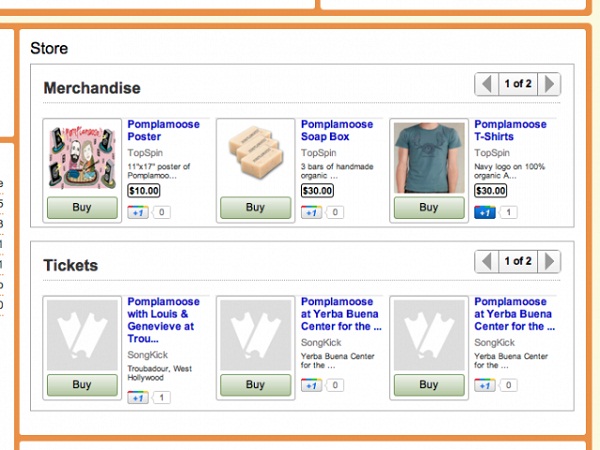This screenshot has height=450, width=600.
Task: Select the Pomplamoose poster artwork thumbnail
Action: pyautogui.click(x=82, y=158)
